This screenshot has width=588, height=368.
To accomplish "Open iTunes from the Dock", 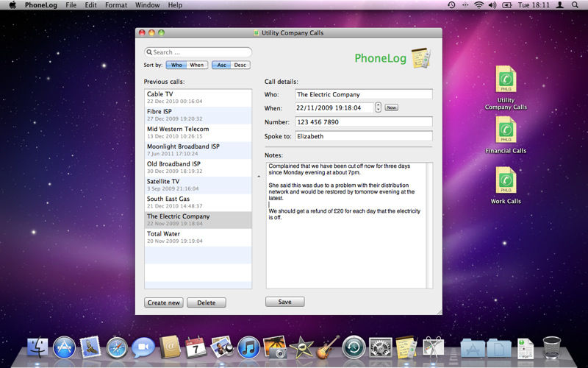I will [x=248, y=347].
